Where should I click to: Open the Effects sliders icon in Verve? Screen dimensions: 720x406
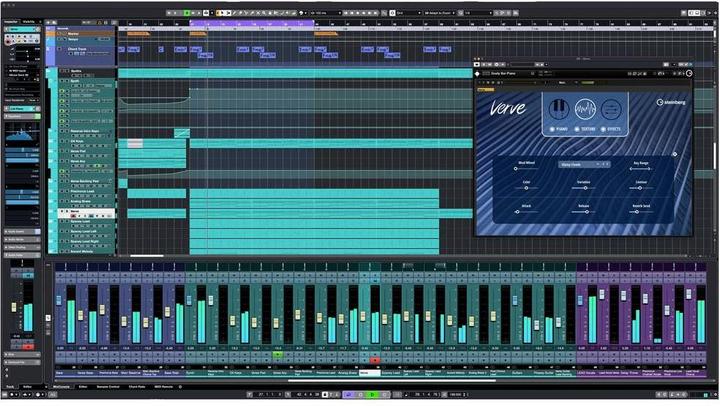tap(612, 109)
